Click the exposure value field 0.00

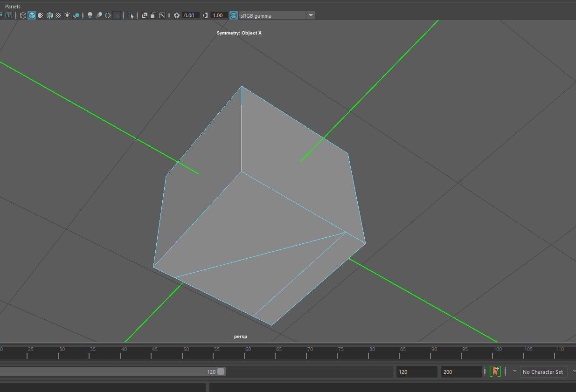coord(190,15)
